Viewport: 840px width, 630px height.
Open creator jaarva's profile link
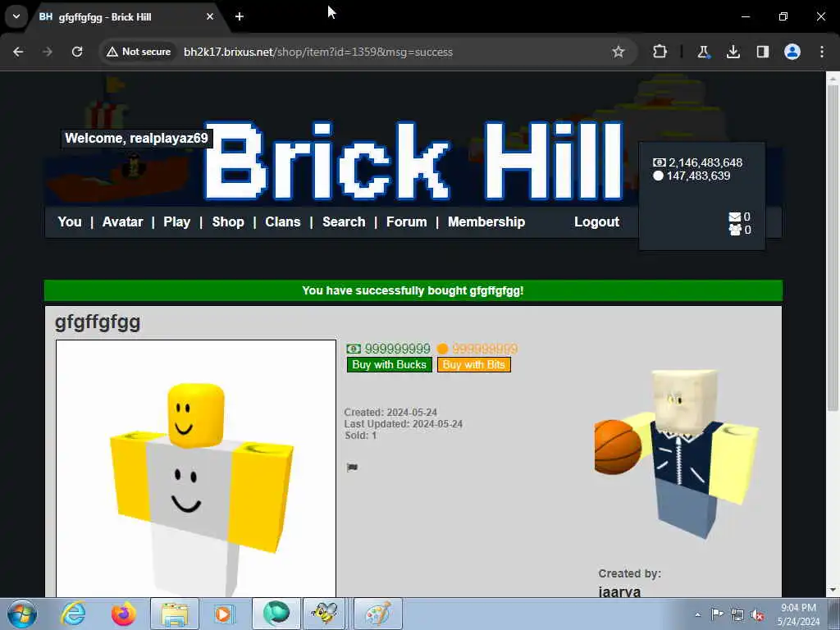tap(619, 591)
